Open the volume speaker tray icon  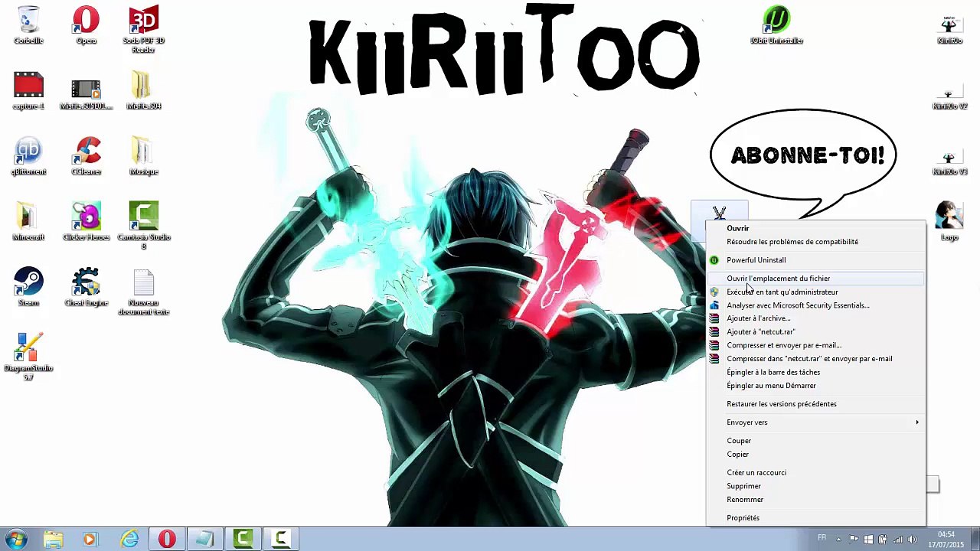click(x=912, y=540)
